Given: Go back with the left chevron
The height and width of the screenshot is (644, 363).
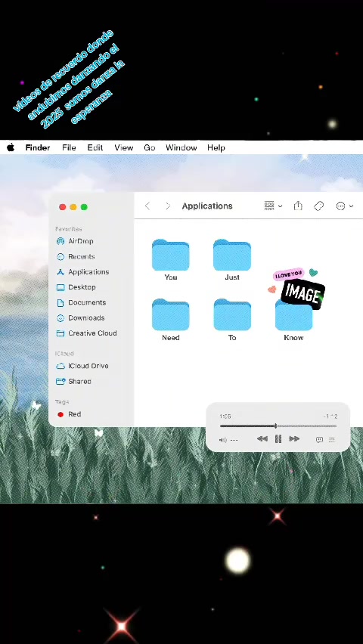Looking at the screenshot, I should click(x=147, y=206).
